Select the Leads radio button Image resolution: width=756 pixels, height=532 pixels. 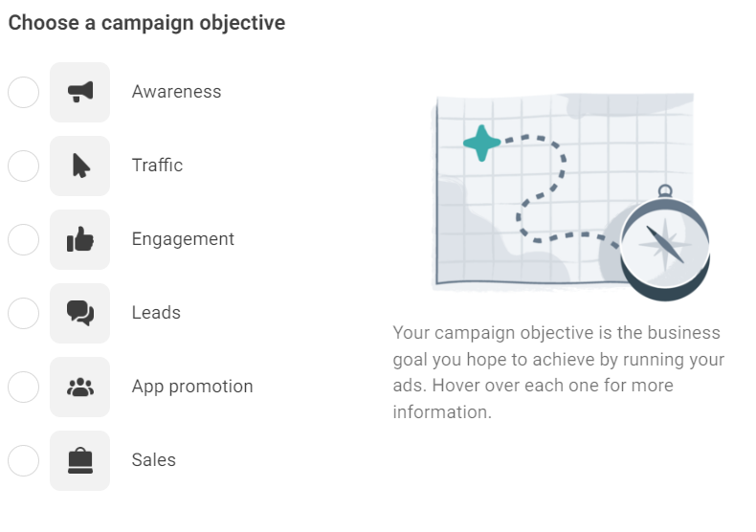(23, 313)
